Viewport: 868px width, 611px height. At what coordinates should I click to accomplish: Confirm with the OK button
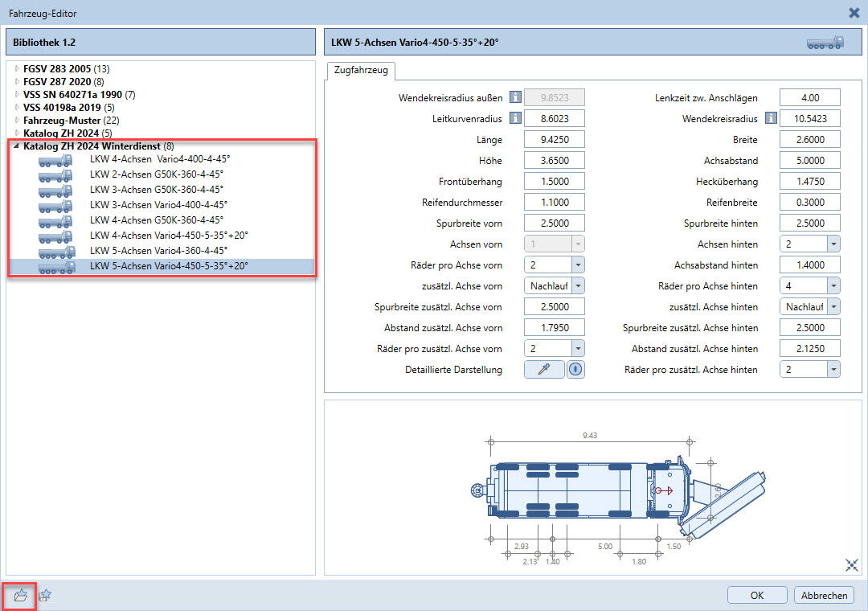(757, 596)
